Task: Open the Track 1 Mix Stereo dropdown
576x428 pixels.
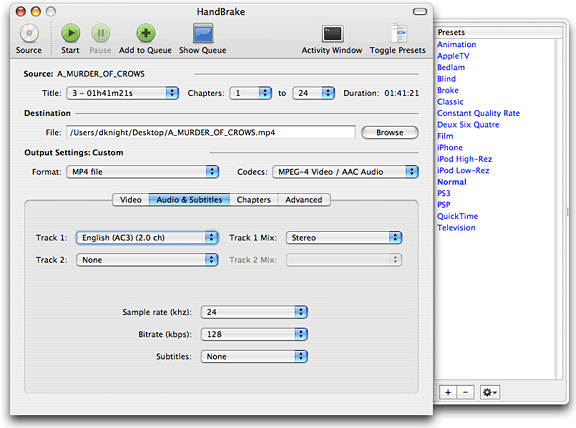Action: point(344,238)
